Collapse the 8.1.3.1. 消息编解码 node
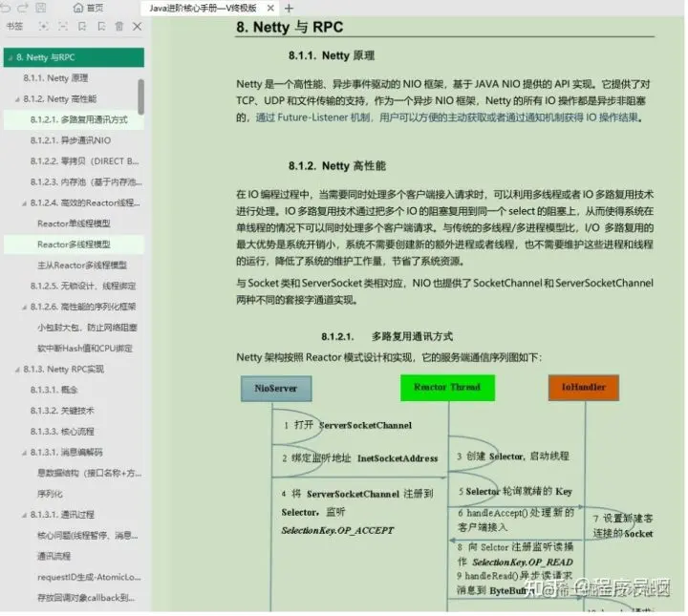Viewport: 688px width, 616px height. [x=24, y=453]
